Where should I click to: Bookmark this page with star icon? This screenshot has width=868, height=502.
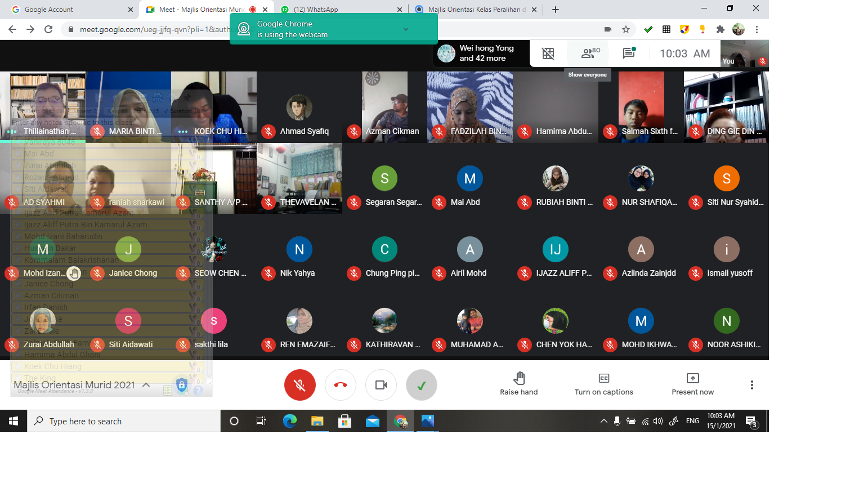(625, 29)
